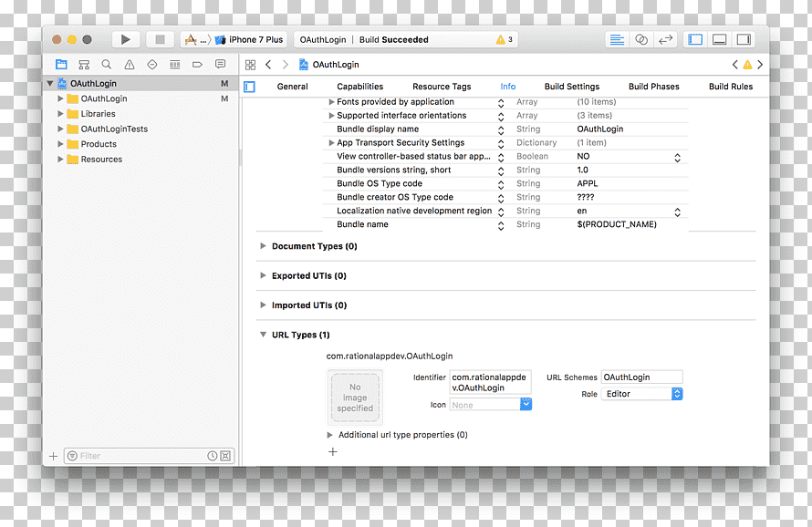Expand the Resources folder
Image resolution: width=812 pixels, height=527 pixels.
(x=60, y=159)
